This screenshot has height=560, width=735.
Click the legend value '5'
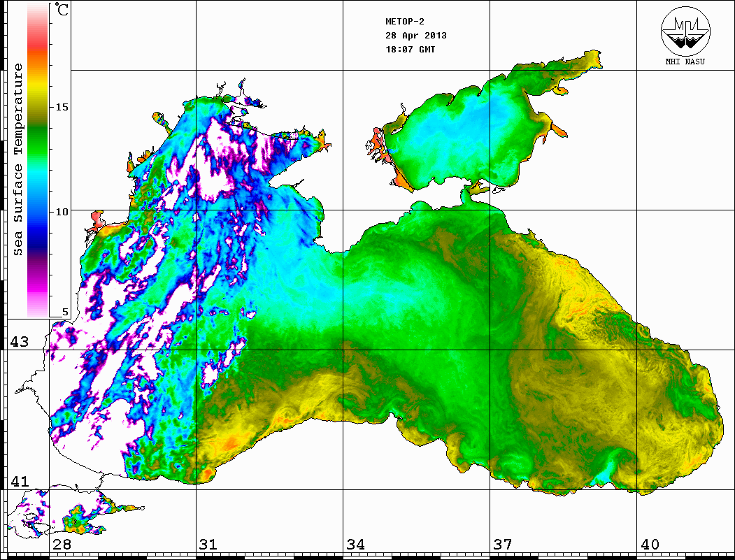[65, 312]
